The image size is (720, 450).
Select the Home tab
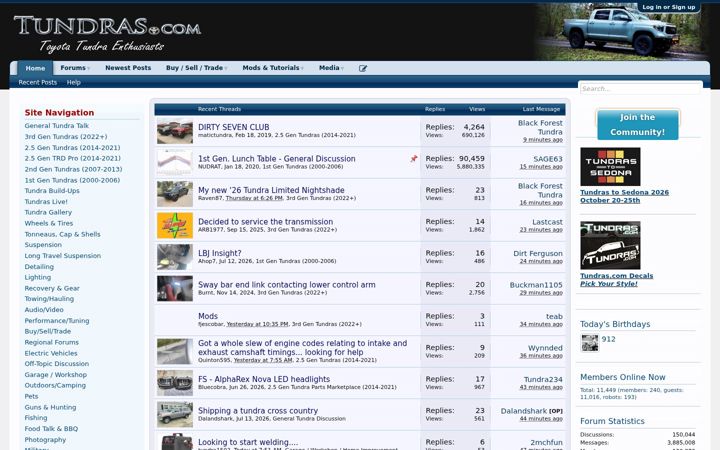35,68
